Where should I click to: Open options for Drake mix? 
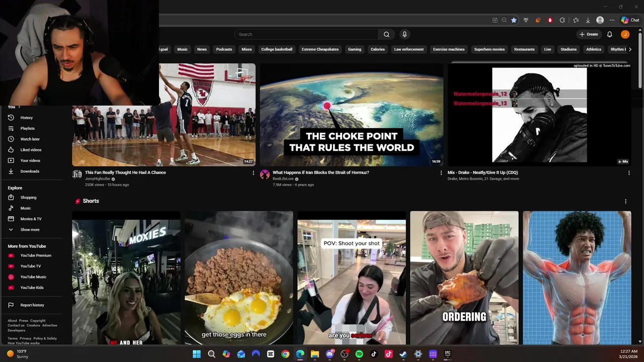coord(629,172)
